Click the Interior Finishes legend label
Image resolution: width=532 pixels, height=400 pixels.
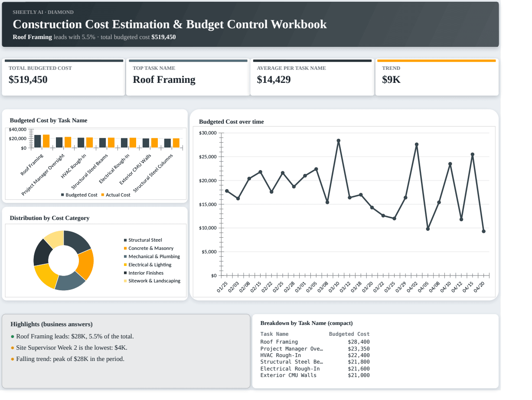146,273
